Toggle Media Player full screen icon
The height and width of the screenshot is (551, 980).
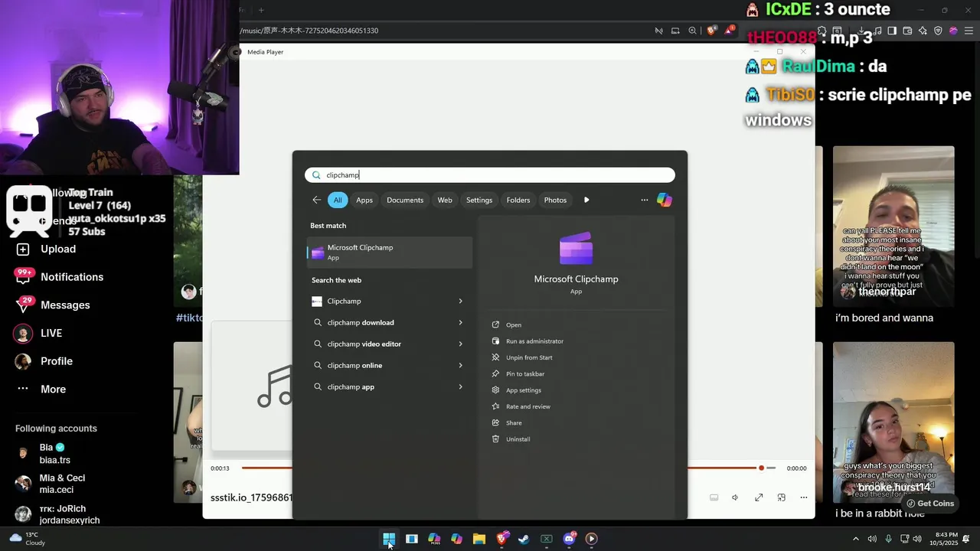[x=759, y=497]
